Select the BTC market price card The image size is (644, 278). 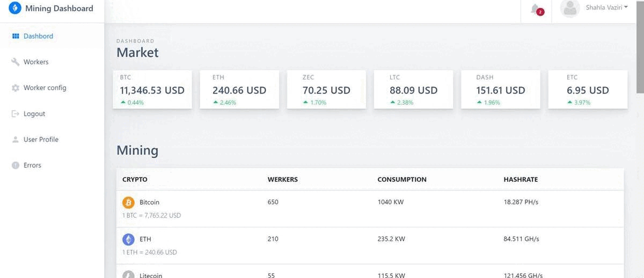pos(152,90)
